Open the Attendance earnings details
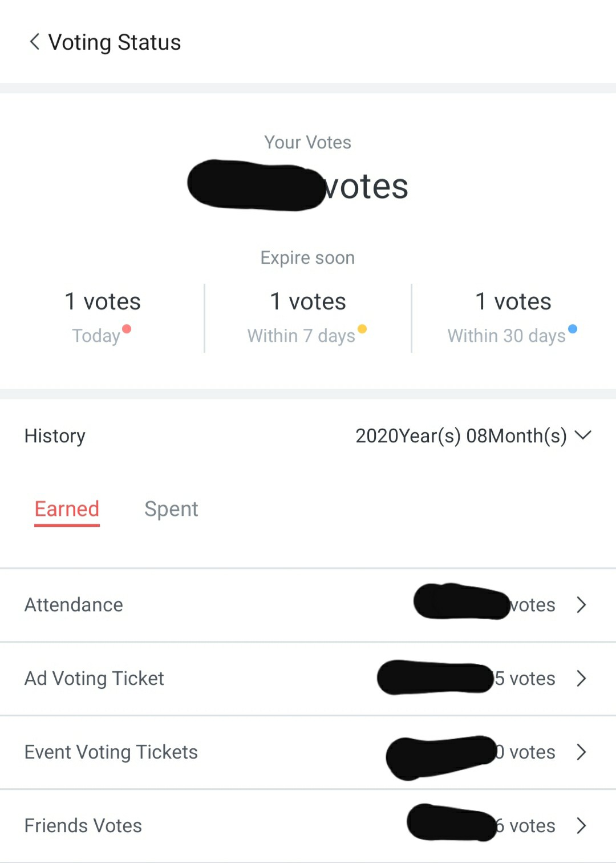Viewport: 616px width, 863px height. tap(308, 605)
